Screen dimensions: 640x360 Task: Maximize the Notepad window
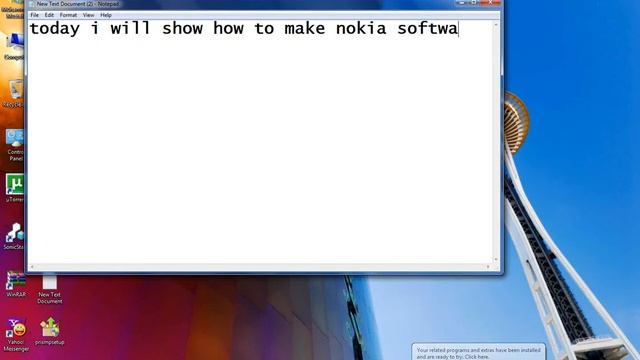pos(474,2)
